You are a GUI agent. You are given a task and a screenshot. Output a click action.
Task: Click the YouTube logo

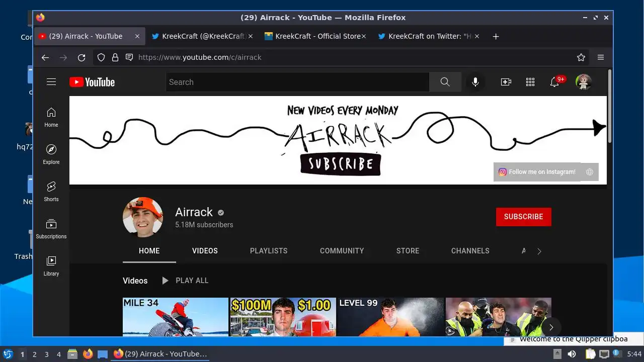pos(92,82)
